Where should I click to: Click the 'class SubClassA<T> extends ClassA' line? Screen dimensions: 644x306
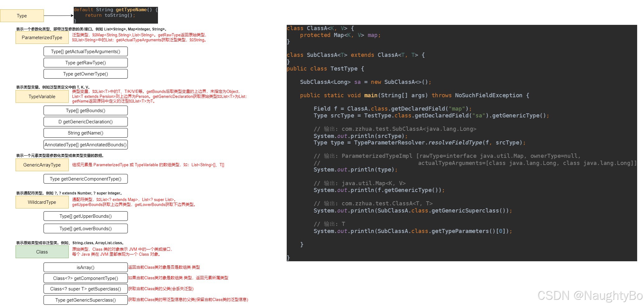coord(356,55)
